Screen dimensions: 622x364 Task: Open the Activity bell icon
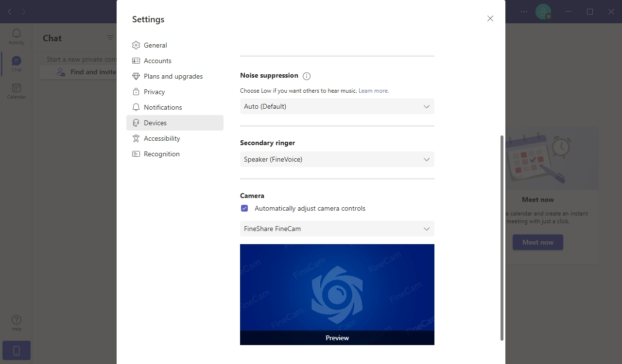(x=17, y=36)
